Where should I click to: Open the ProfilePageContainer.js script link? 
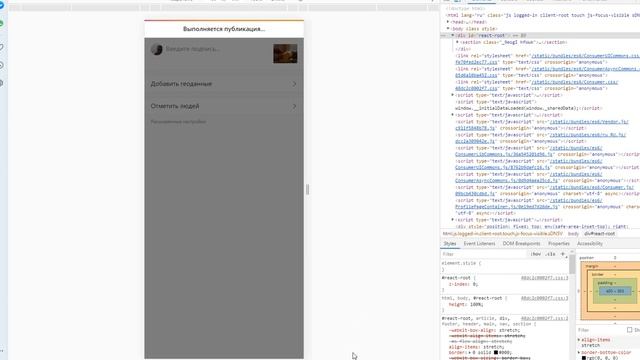point(506,207)
